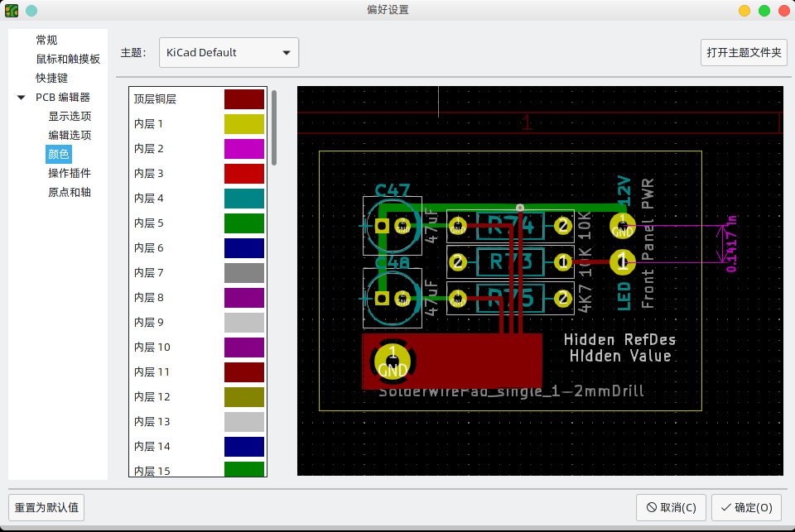Click the KiCad icon in the title bar
Screen dimensions: 795x532
pyautogui.click(x=12, y=10)
